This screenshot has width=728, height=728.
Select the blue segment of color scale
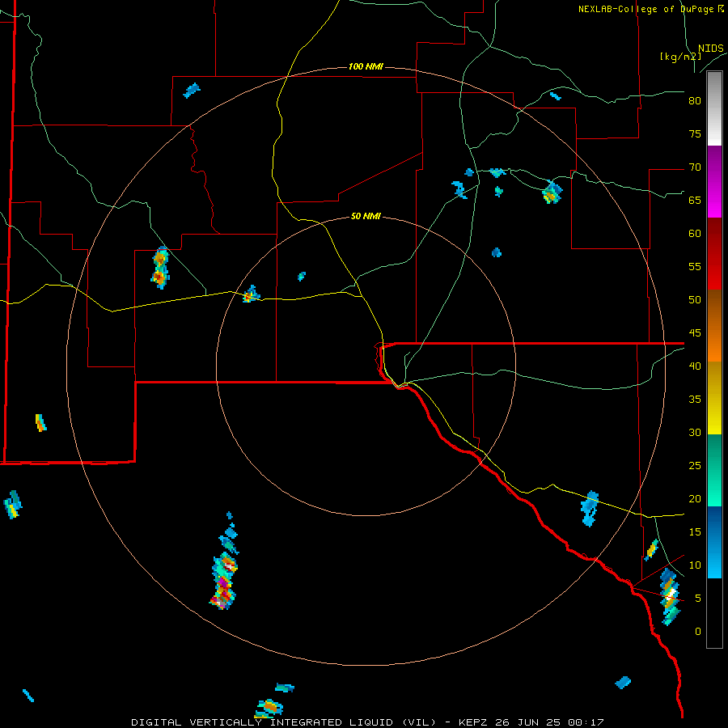[714, 542]
